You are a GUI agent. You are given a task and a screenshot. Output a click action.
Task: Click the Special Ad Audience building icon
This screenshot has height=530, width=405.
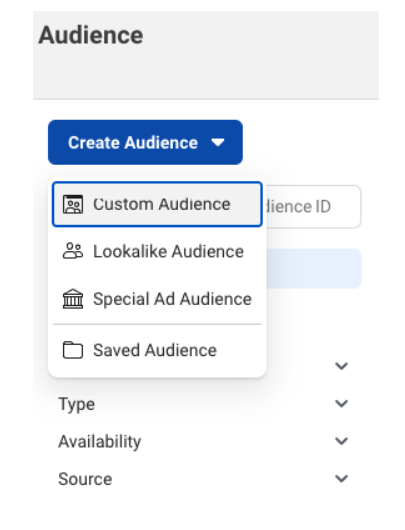pos(73,299)
